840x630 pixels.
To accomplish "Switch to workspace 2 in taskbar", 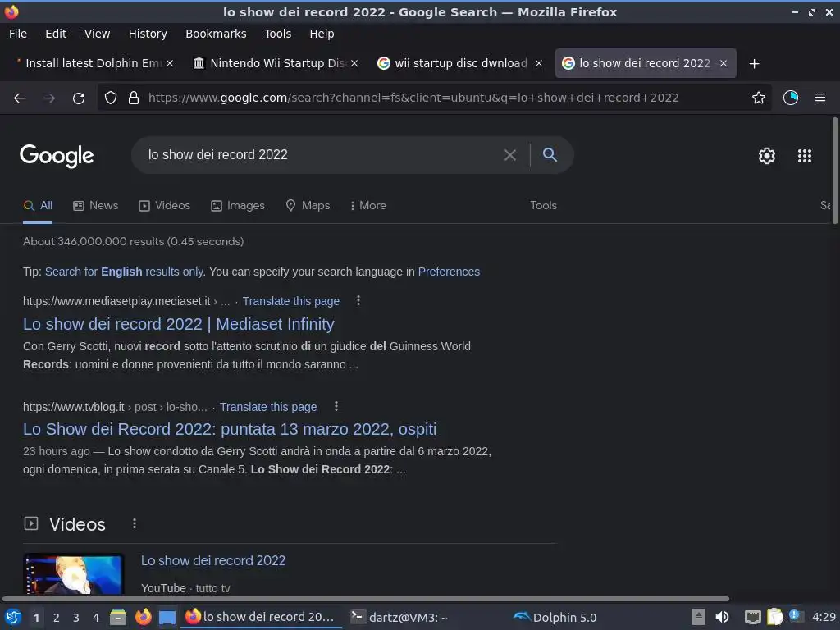I will pyautogui.click(x=57, y=618).
